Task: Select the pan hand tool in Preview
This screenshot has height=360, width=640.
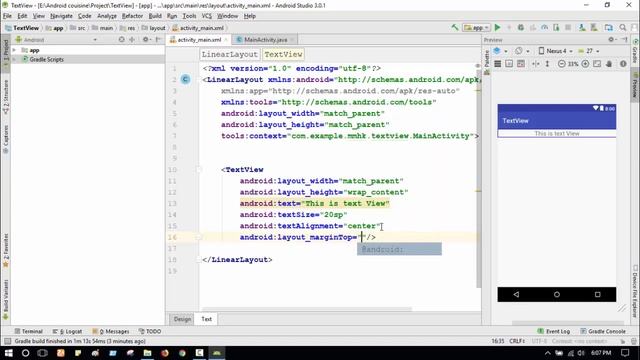Action: point(609,64)
